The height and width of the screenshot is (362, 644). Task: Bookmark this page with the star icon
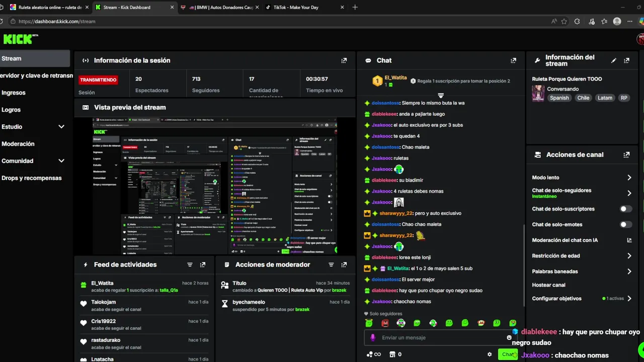tap(564, 22)
